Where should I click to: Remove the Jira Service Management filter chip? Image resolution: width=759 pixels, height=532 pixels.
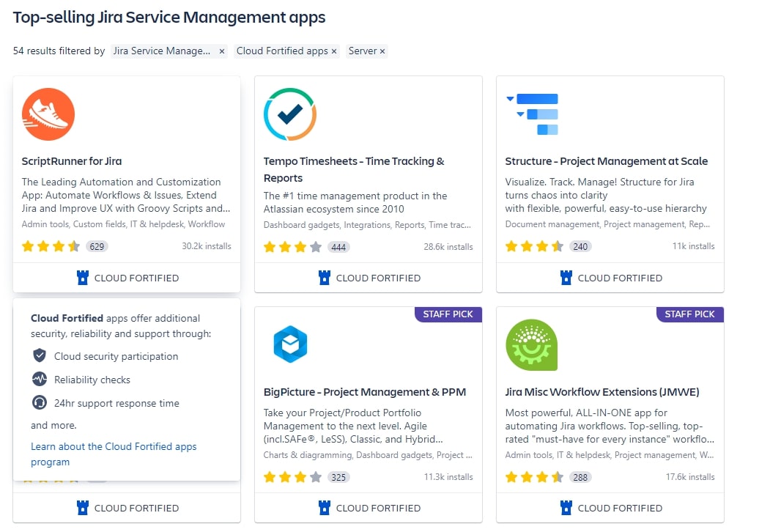point(222,51)
